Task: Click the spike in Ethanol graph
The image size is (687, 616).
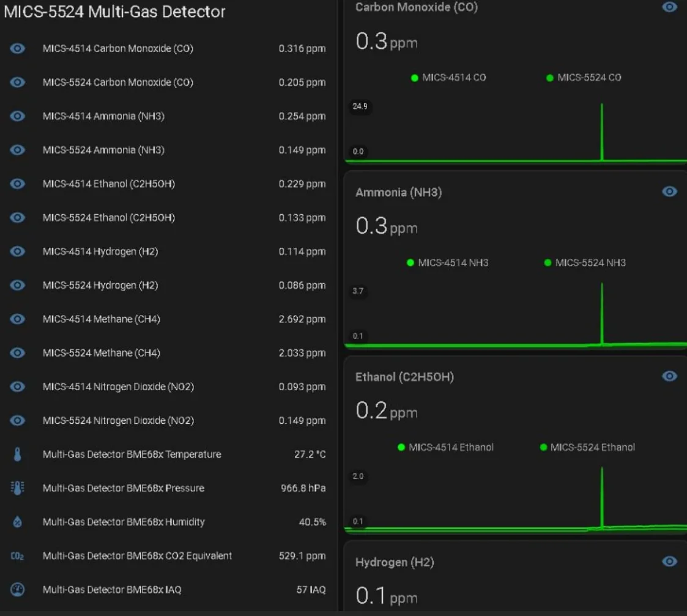Action: pyautogui.click(x=602, y=498)
